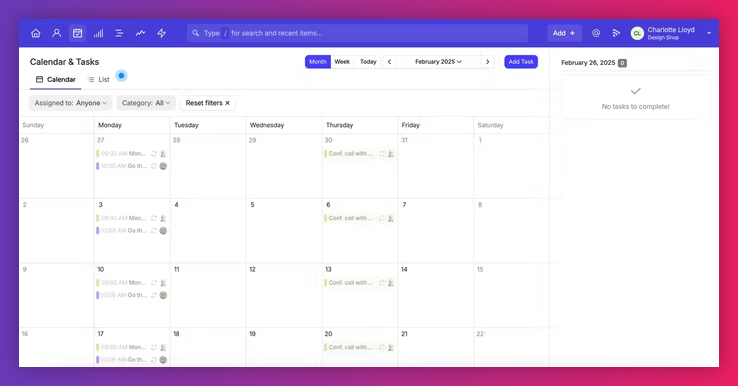The height and width of the screenshot is (386, 738).
Task: Jump to Today
Action: (368, 62)
